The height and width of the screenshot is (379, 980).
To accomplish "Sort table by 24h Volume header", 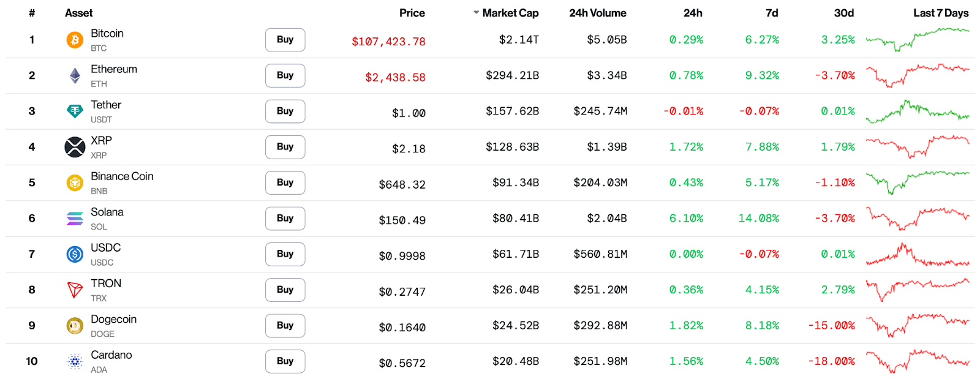I will click(597, 13).
